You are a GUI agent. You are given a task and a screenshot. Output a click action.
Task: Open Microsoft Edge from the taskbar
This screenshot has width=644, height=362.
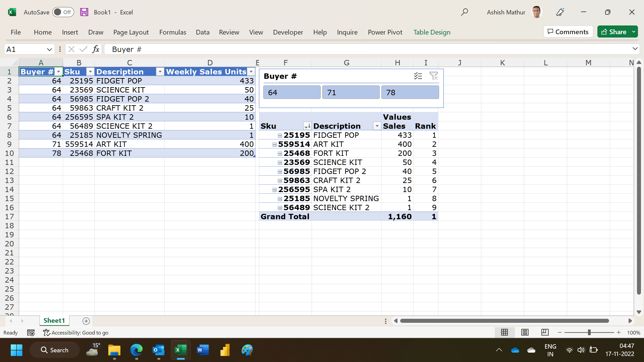137,350
